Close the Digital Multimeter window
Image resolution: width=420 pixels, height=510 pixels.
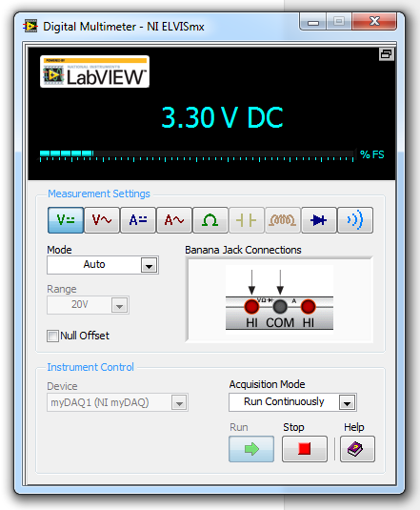pos(374,22)
